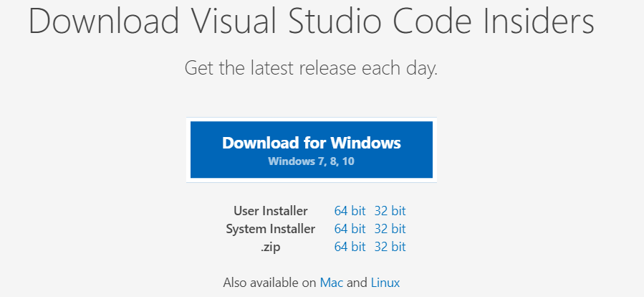Download the 64 bit .zip archive
The height and width of the screenshot is (297, 644).
coord(350,247)
